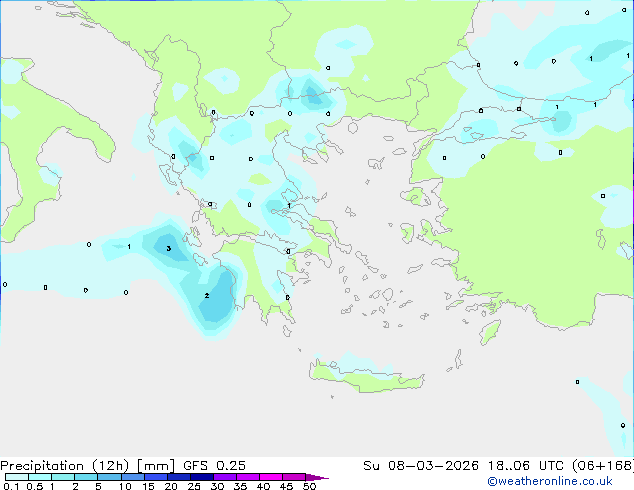Image resolution: width=634 pixels, height=490 pixels.
Task: Click the legend tick label '25'
Action: [x=194, y=486]
